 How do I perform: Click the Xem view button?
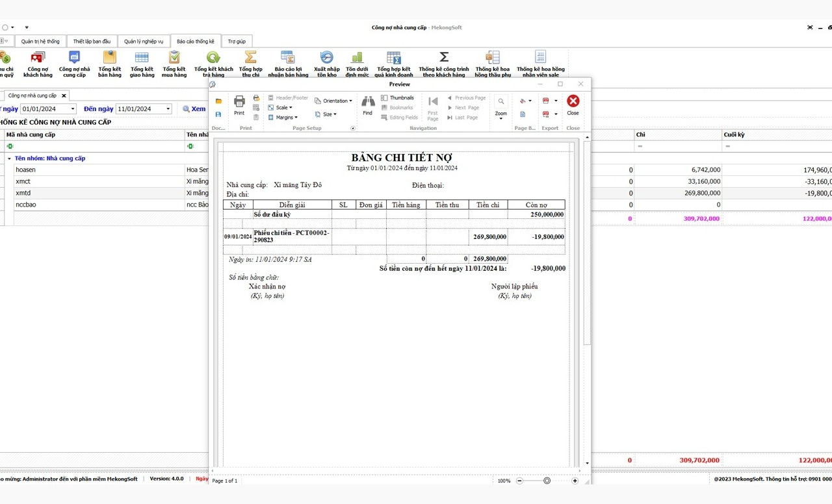pos(194,109)
